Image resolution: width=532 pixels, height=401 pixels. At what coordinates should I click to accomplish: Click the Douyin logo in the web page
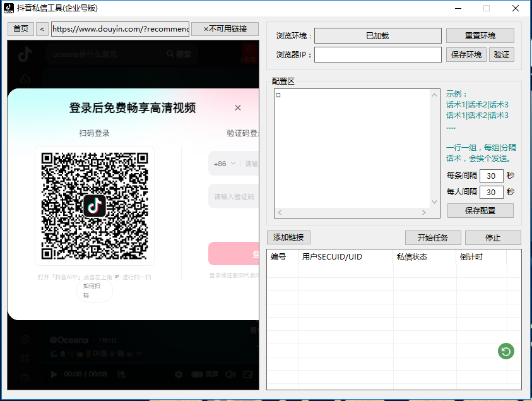coord(25,54)
